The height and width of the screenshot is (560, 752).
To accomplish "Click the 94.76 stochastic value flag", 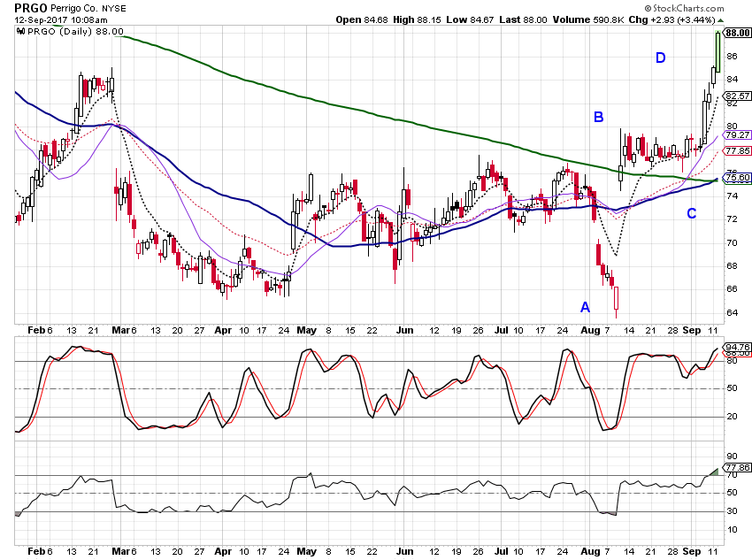I will pyautogui.click(x=737, y=347).
